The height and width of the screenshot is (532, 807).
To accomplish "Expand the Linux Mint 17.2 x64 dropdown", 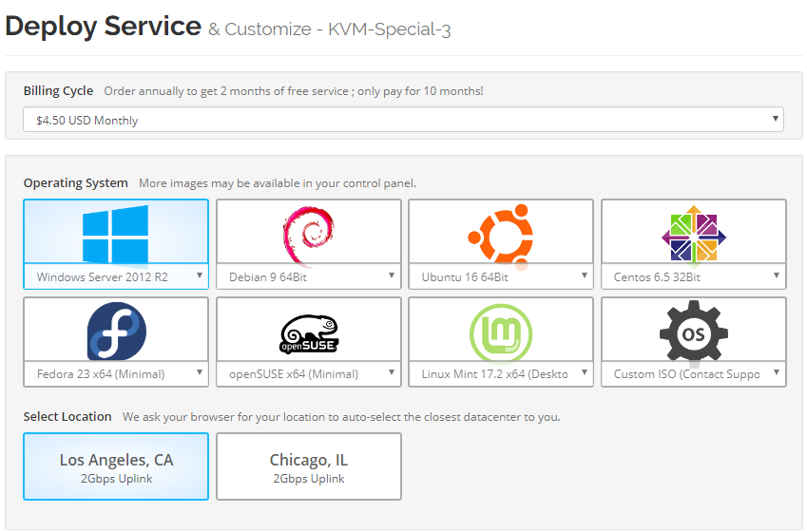I will (x=500, y=373).
